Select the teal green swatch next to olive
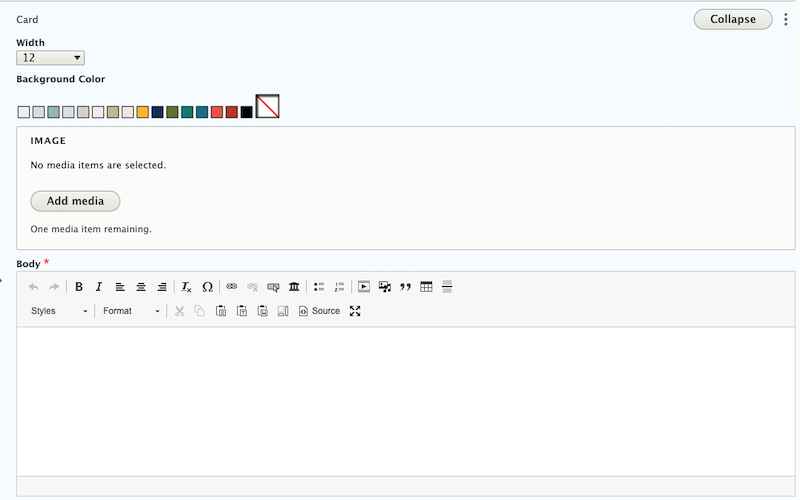800x500 pixels. (187, 112)
